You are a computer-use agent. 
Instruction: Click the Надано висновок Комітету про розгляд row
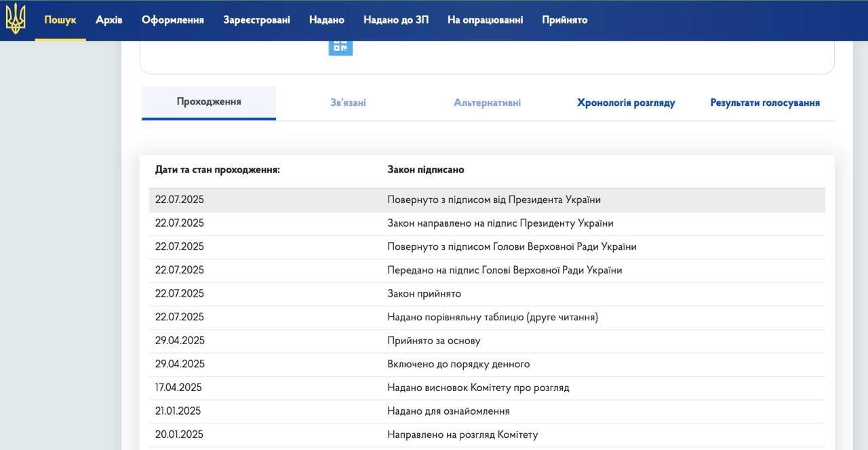pyautogui.click(x=478, y=388)
